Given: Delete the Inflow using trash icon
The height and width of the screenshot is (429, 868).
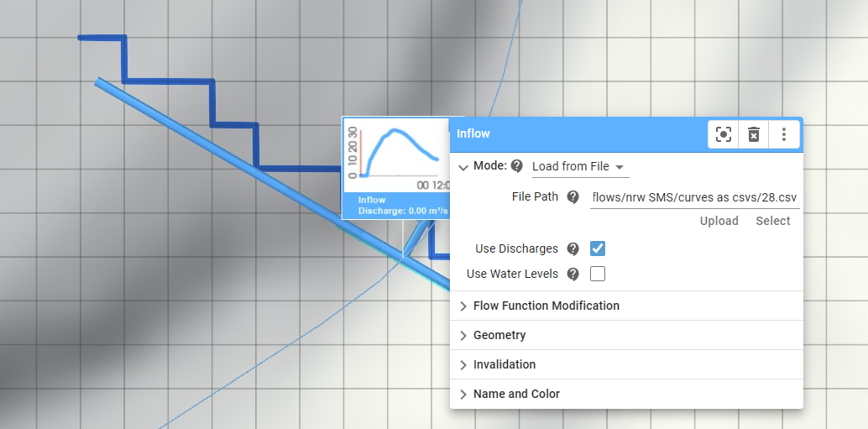Looking at the screenshot, I should (754, 134).
